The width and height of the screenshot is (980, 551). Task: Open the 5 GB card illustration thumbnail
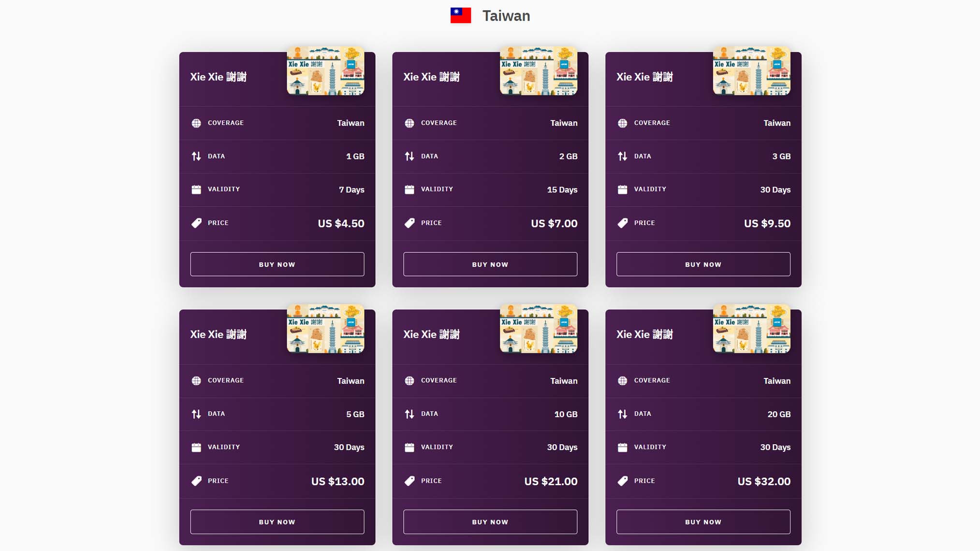(325, 329)
